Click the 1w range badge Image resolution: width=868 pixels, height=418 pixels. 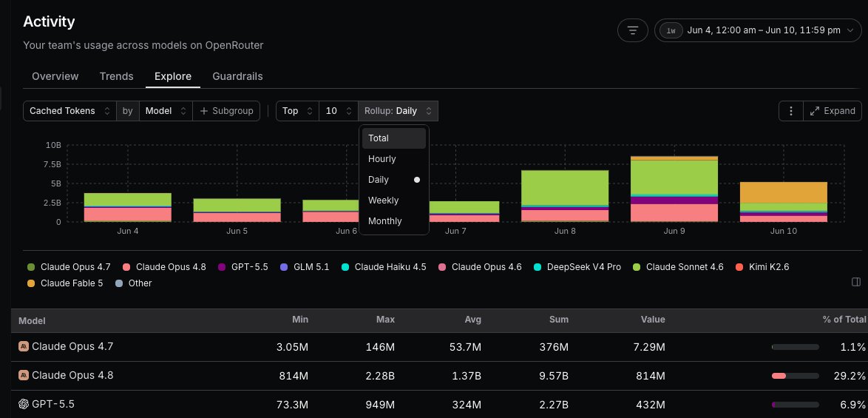coord(671,30)
